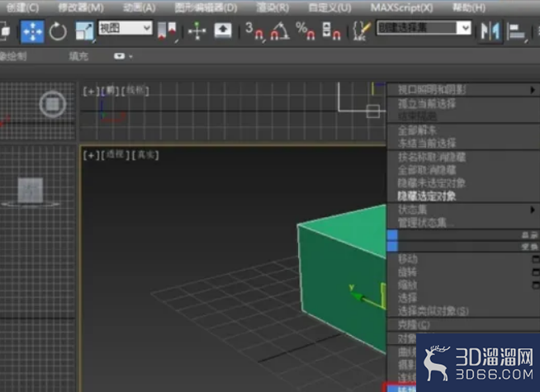This screenshot has width=540, height=392.
Task: Open the settings box beside 移动
Action: pos(536,259)
